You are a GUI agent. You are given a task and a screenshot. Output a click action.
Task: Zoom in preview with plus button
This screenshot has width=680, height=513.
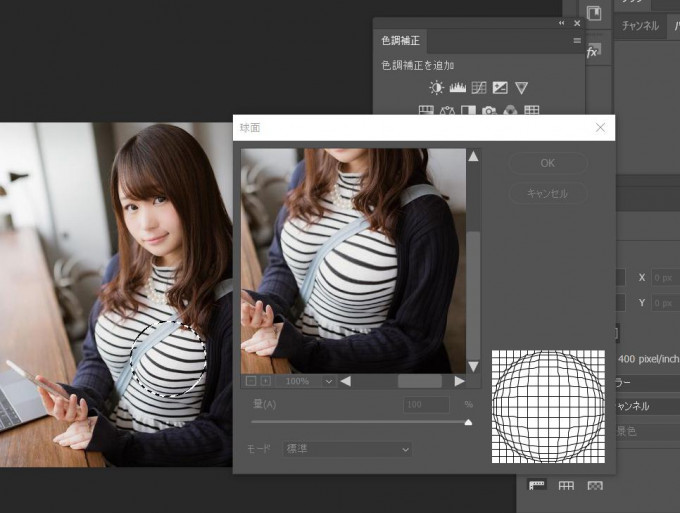(265, 381)
